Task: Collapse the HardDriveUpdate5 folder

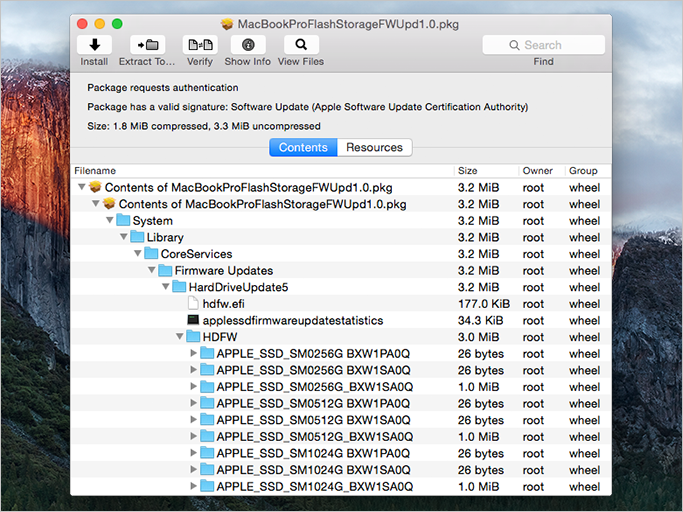Action: pyautogui.click(x=166, y=286)
